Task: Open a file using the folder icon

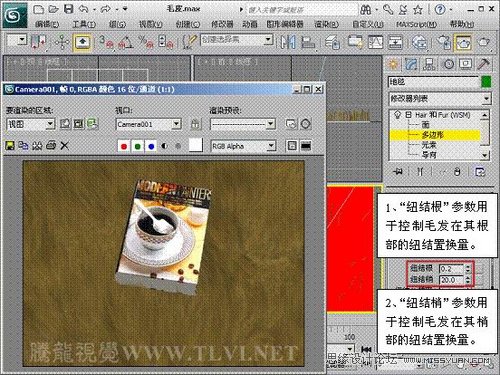Action: coord(54,9)
